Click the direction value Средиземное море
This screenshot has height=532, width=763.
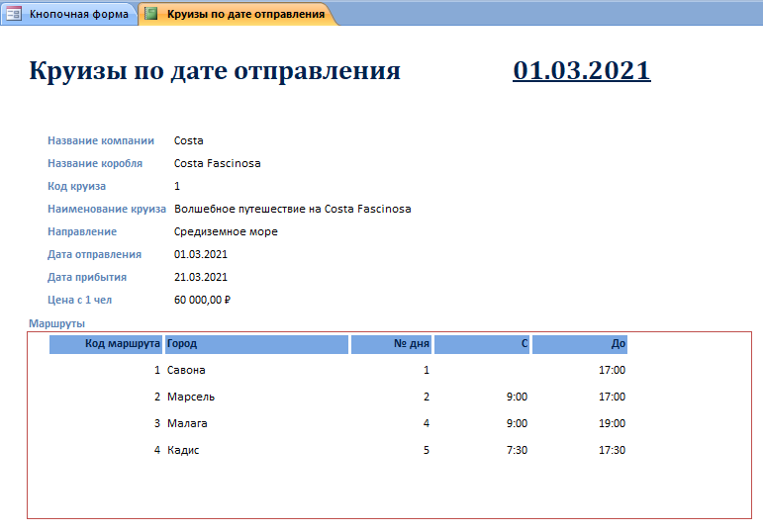click(226, 232)
